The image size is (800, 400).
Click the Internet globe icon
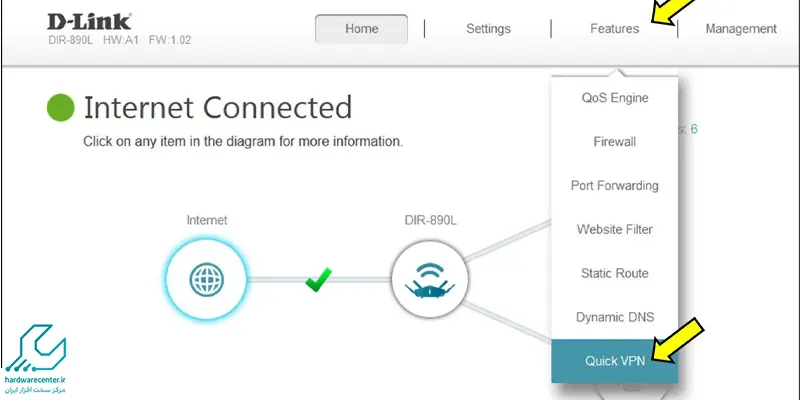tap(206, 279)
